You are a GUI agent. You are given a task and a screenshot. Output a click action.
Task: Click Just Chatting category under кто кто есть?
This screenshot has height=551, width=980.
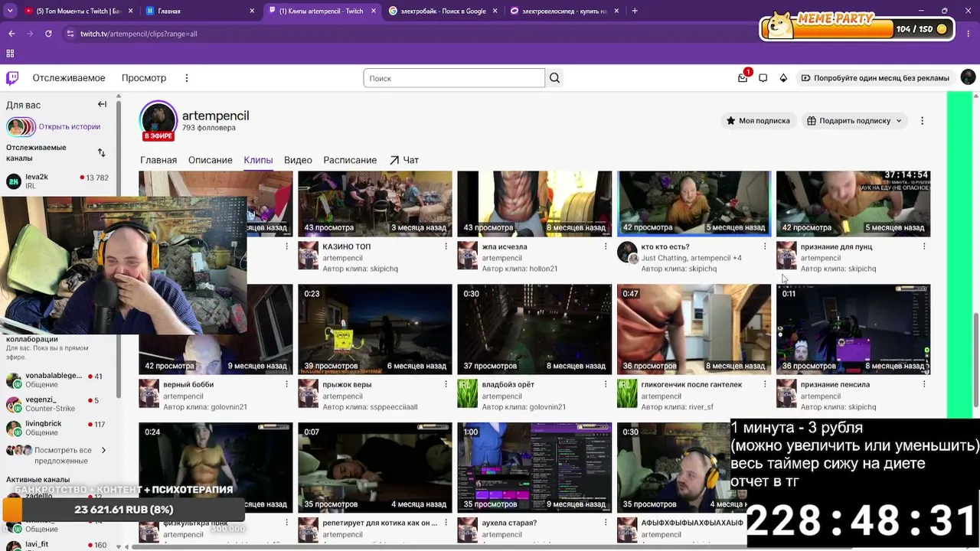664,258
